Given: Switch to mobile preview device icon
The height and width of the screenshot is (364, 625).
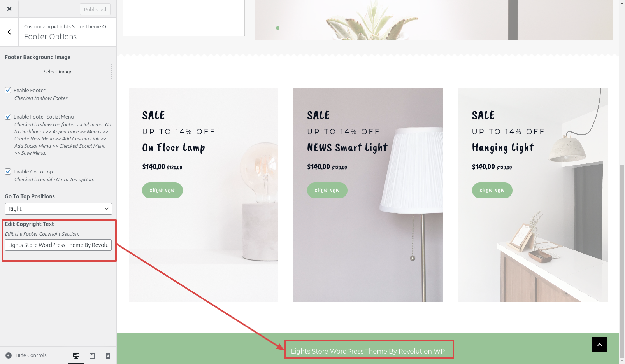Looking at the screenshot, I should pyautogui.click(x=108, y=355).
